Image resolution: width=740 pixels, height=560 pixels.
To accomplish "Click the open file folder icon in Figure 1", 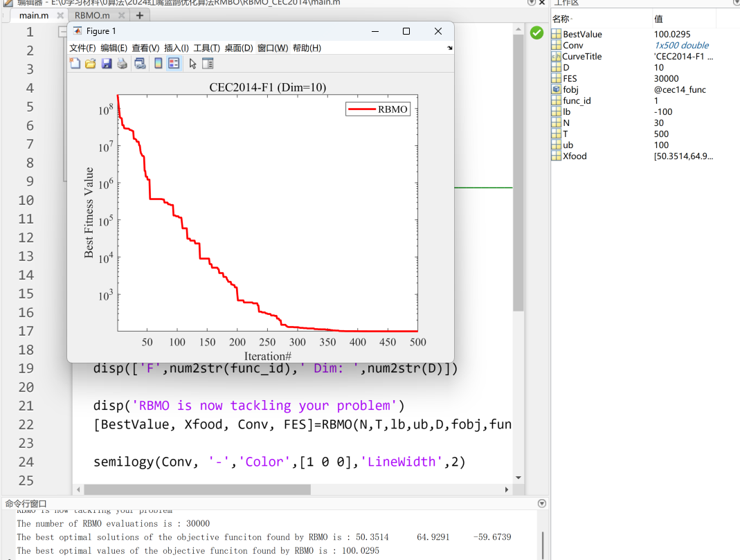I will [x=91, y=63].
